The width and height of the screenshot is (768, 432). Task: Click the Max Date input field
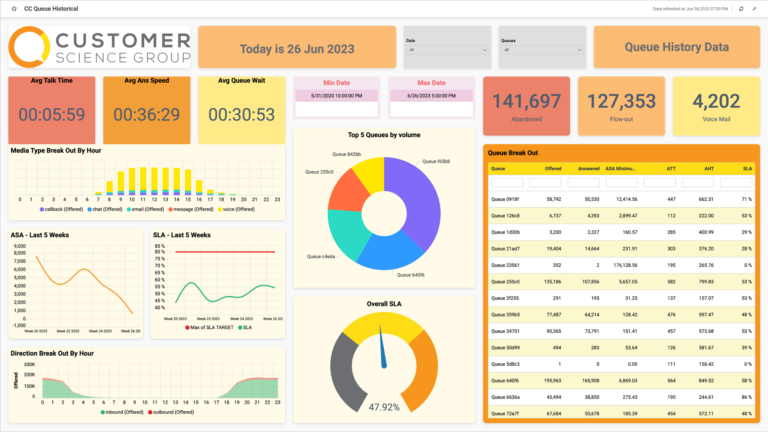430,95
